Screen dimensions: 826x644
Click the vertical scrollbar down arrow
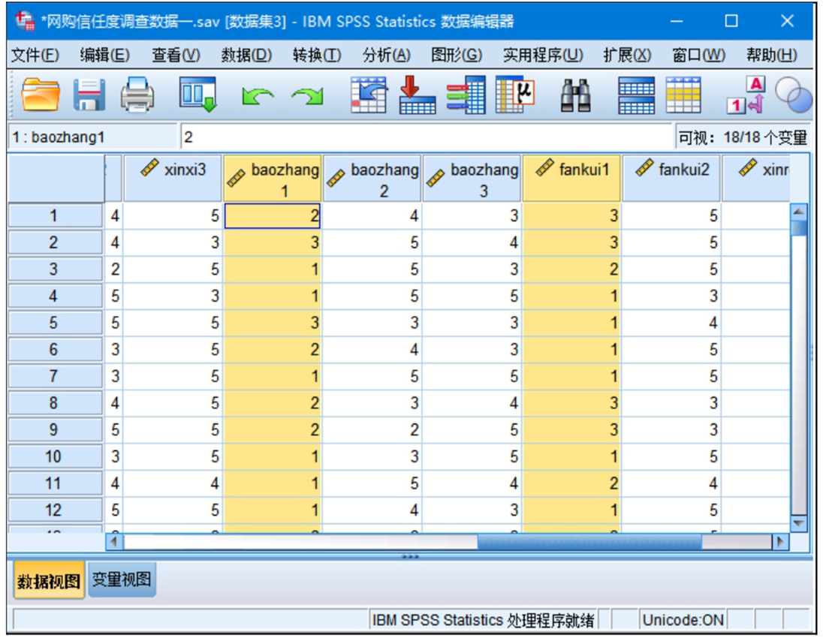pos(798,523)
